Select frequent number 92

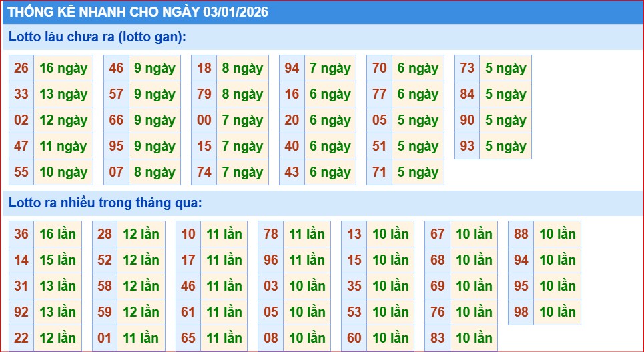pos(21,312)
